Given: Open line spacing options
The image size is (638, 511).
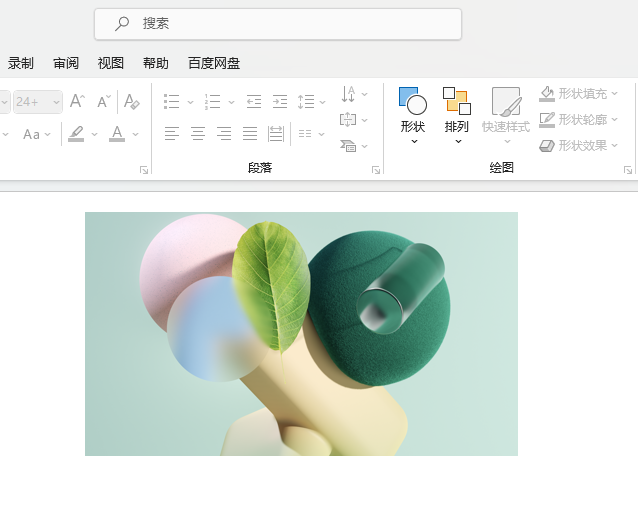Looking at the screenshot, I should (x=311, y=102).
